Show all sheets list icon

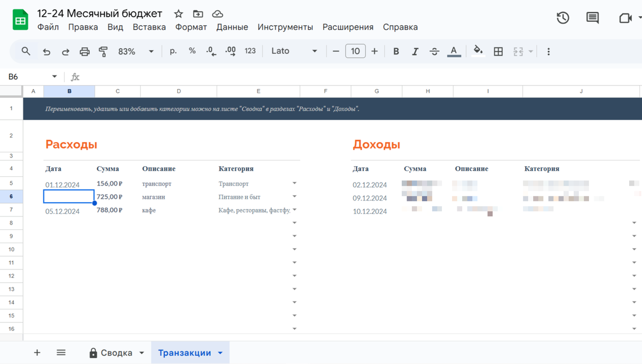click(x=61, y=353)
